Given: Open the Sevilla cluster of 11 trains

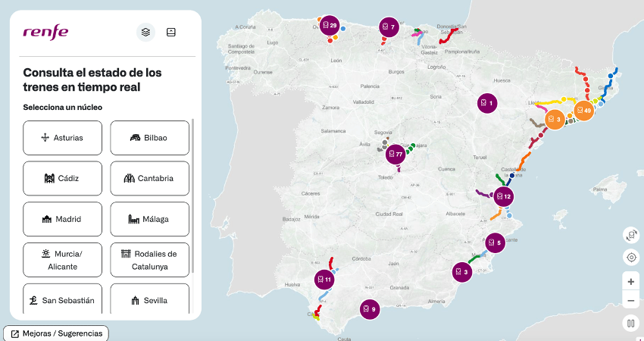Looking at the screenshot, I should (324, 280).
